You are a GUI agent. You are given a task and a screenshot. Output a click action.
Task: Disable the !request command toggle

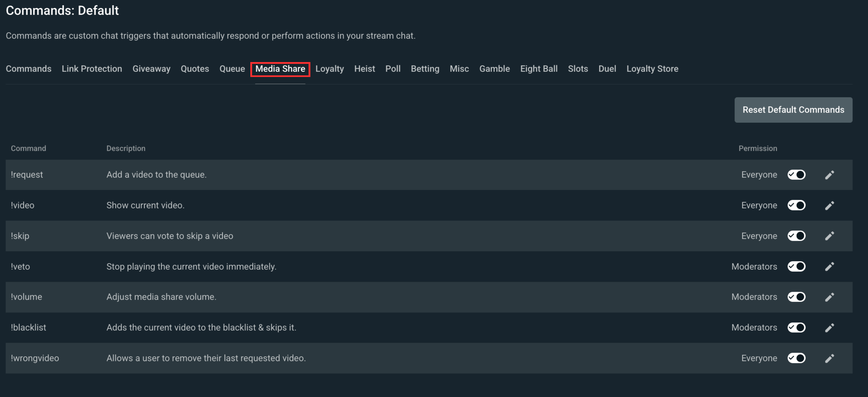tap(796, 175)
